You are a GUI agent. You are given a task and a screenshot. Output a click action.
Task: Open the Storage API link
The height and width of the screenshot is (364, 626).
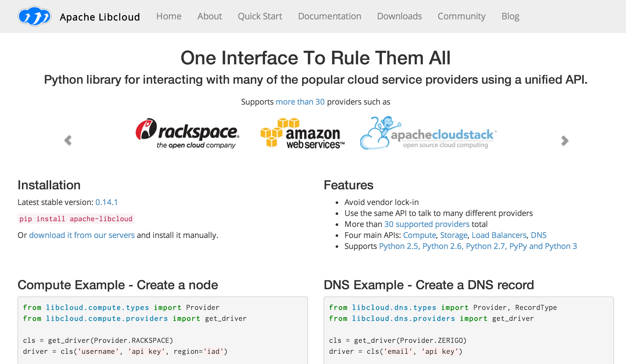[x=454, y=235]
